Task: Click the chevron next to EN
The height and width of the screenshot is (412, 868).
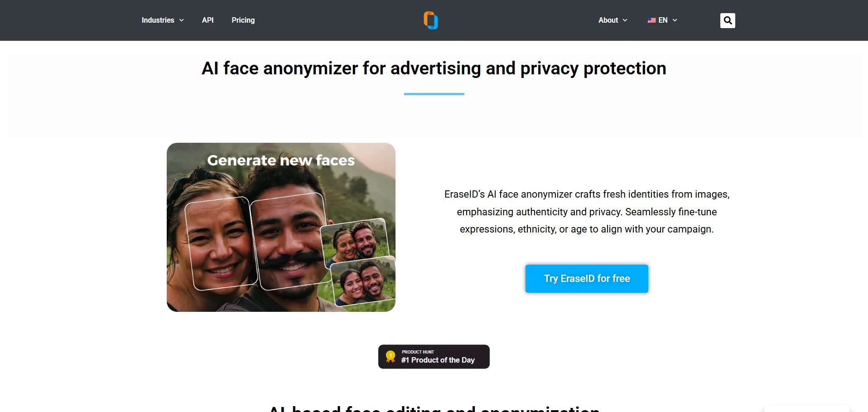Action: pyautogui.click(x=675, y=20)
